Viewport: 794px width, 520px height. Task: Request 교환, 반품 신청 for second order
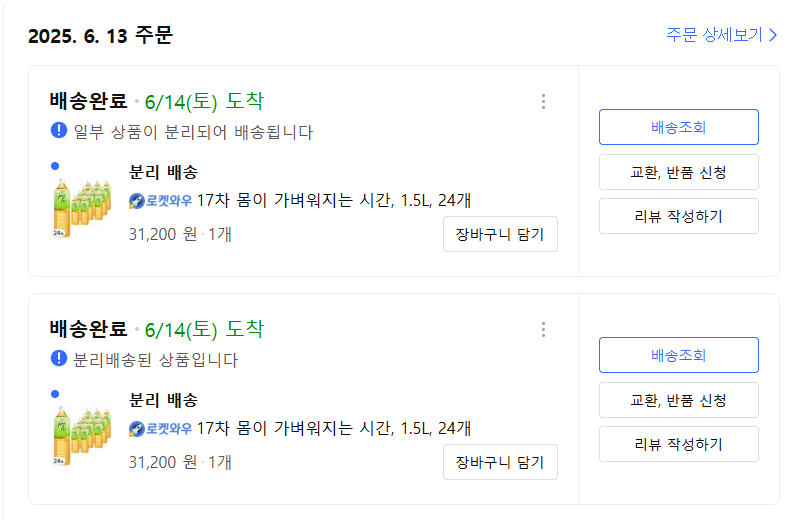[679, 400]
